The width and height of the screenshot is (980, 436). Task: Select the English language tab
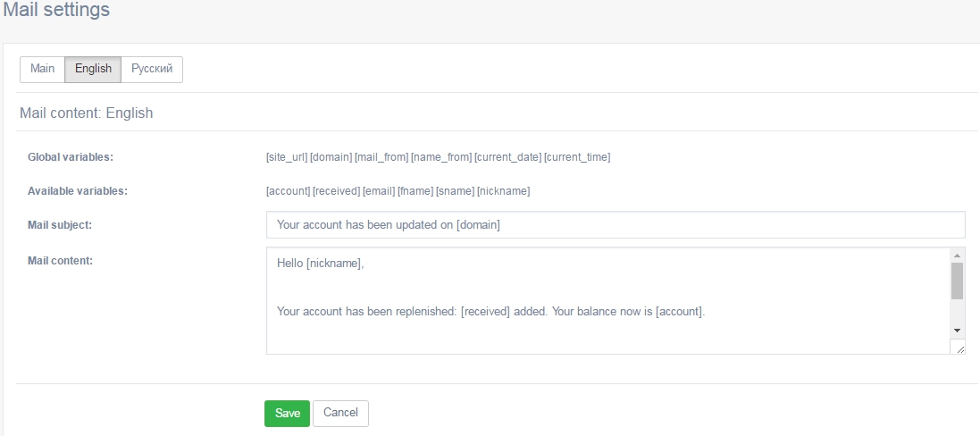[93, 70]
